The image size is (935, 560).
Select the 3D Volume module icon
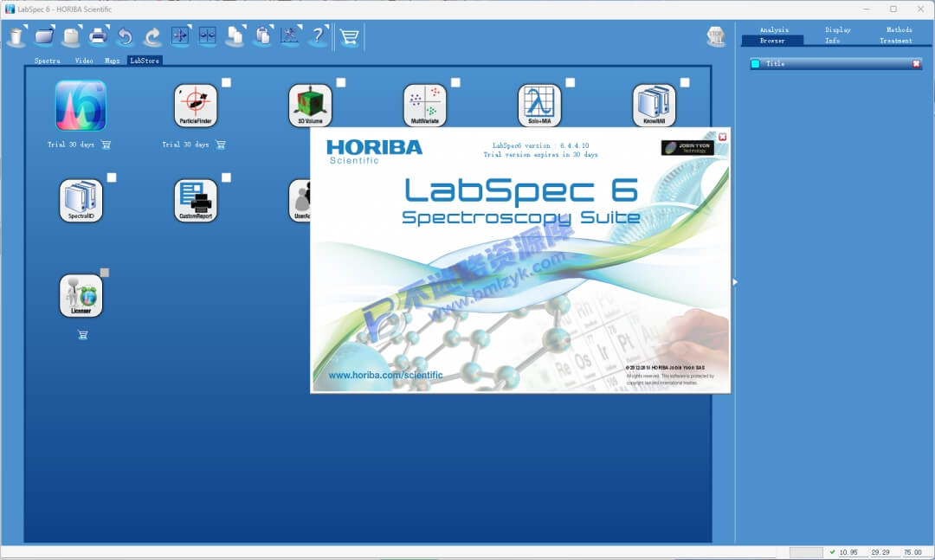coord(310,106)
